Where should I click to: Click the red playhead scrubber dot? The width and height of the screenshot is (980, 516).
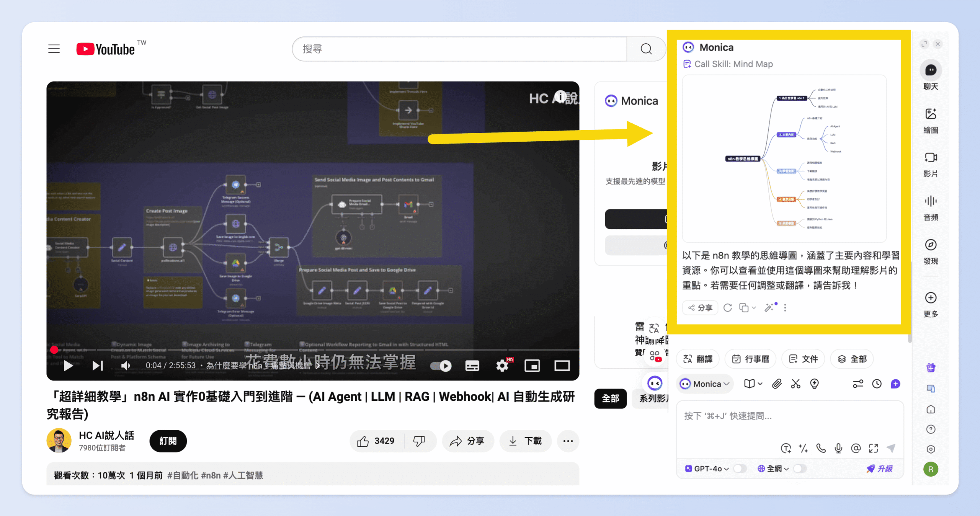point(54,349)
